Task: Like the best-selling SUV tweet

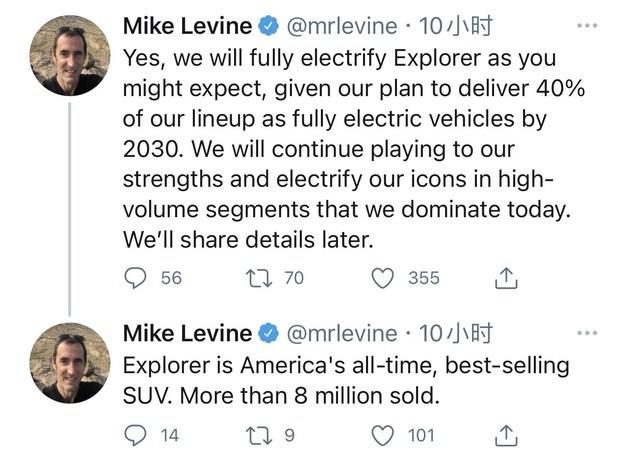Action: pos(383,435)
